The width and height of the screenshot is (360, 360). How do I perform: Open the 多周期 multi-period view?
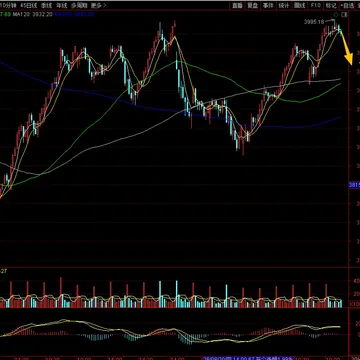coord(79,6)
